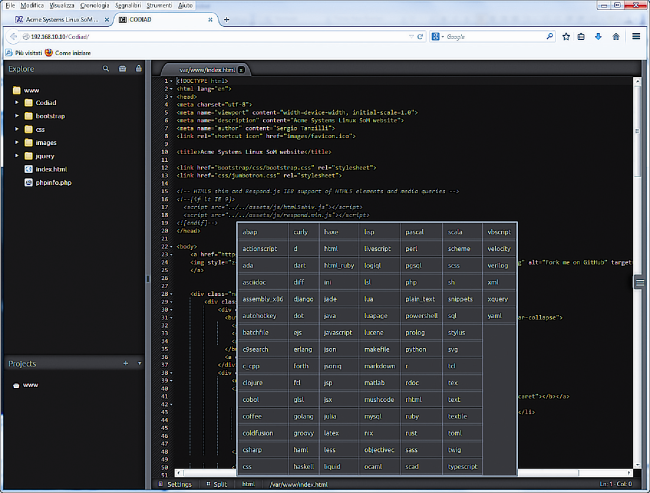Click the browser back button
The height and width of the screenshot is (493, 650).
pyautogui.click(x=13, y=36)
